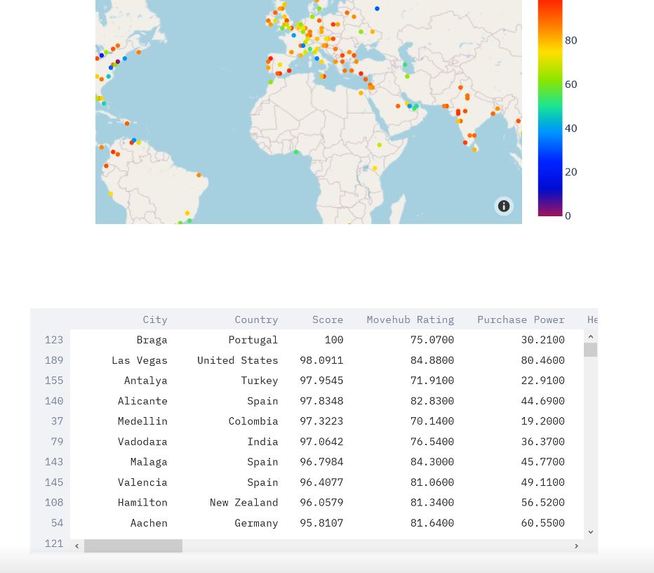Select the Valencia city cell

pyautogui.click(x=142, y=482)
